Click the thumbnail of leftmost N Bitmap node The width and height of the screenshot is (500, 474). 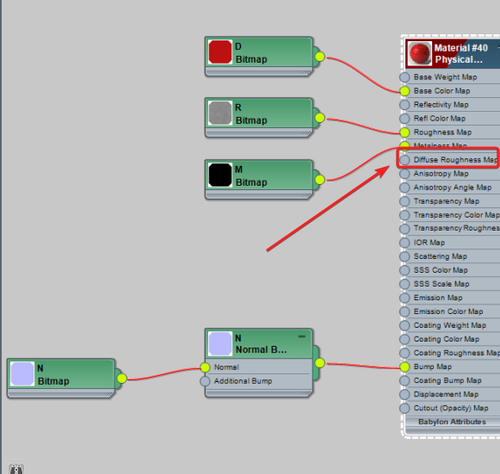[x=22, y=374]
